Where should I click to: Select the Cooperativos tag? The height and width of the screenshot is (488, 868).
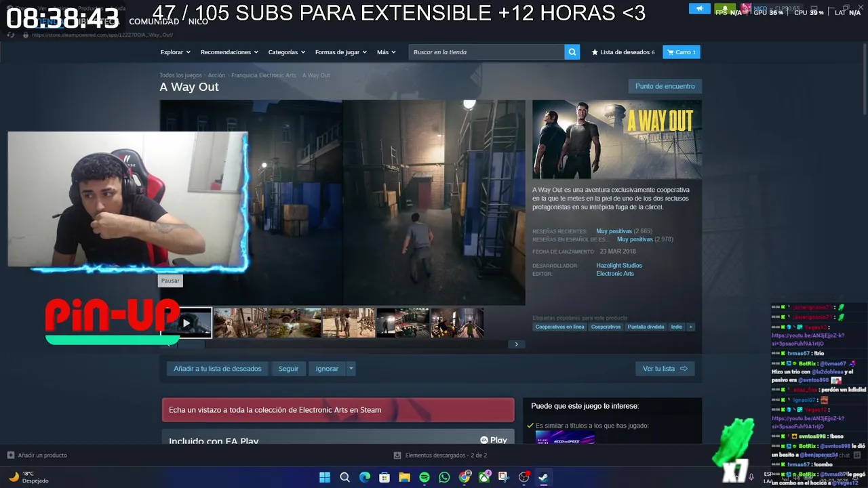pos(606,327)
